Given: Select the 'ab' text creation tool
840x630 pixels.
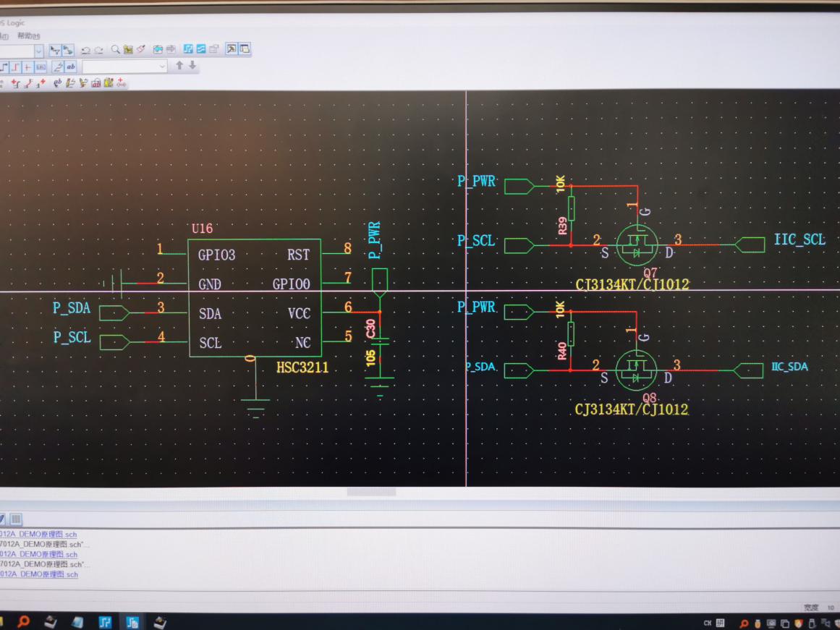Looking at the screenshot, I should coord(71,67).
